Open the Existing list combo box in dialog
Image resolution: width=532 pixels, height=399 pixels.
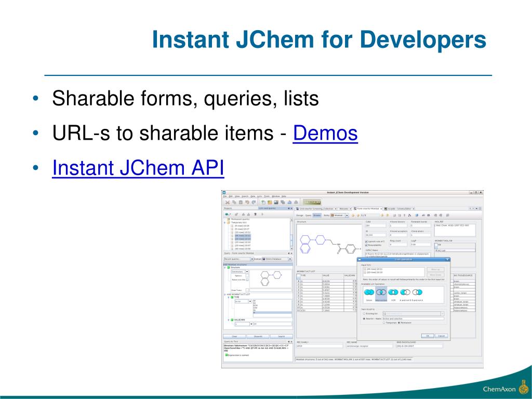tap(413, 313)
